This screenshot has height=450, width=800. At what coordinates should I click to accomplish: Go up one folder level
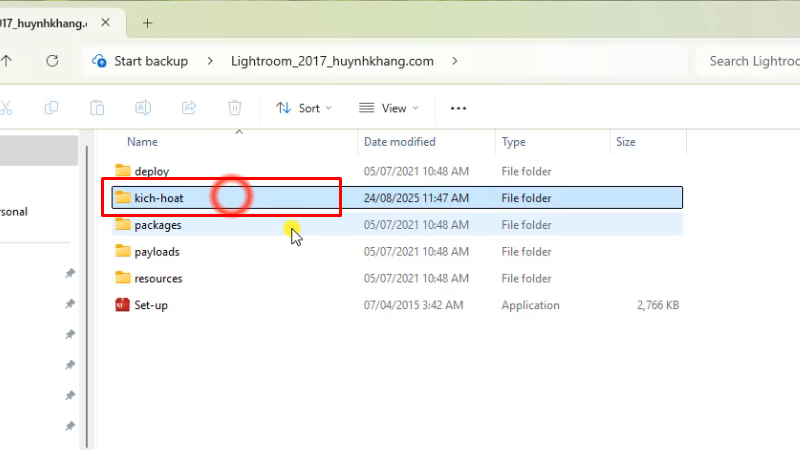pyautogui.click(x=6, y=61)
